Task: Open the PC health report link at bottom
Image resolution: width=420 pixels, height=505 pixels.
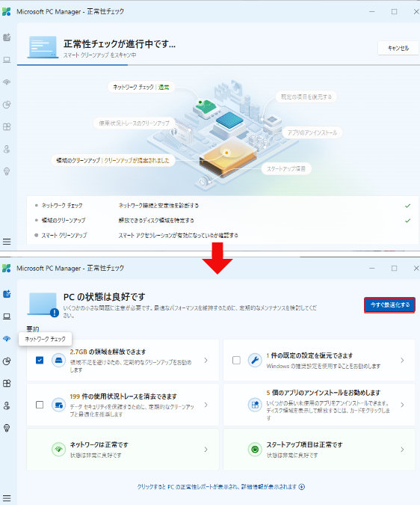Action: point(221,486)
